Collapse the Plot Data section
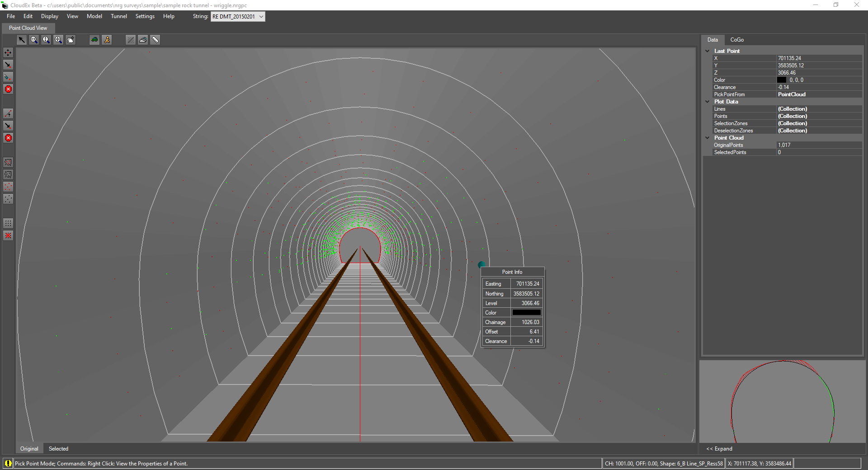Image resolution: width=868 pixels, height=470 pixels. pyautogui.click(x=708, y=102)
